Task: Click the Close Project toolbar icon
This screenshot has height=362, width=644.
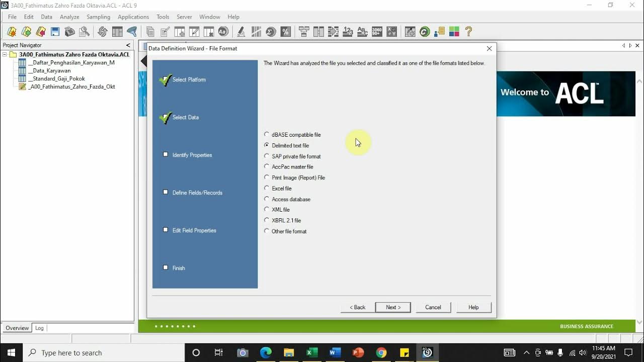Action: [x=41, y=32]
